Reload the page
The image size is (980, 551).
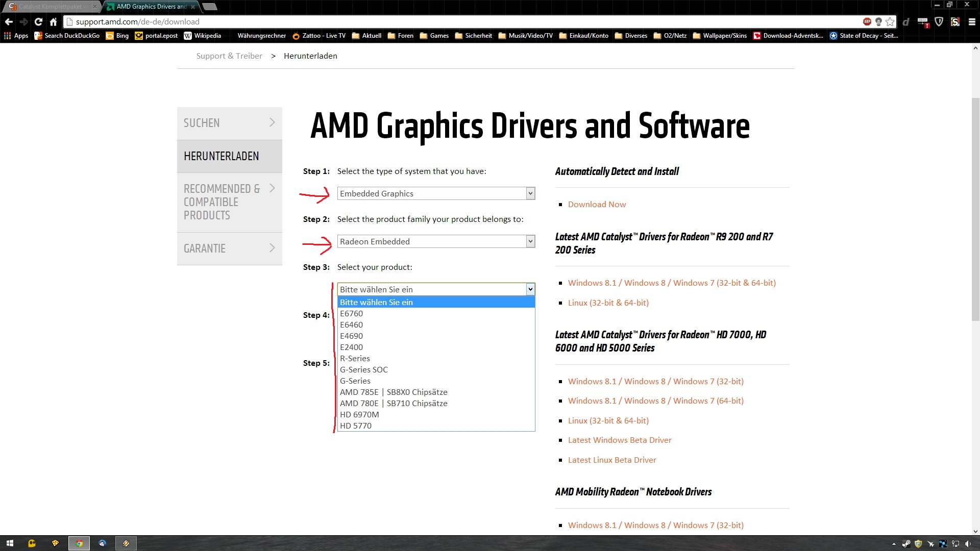[38, 21]
